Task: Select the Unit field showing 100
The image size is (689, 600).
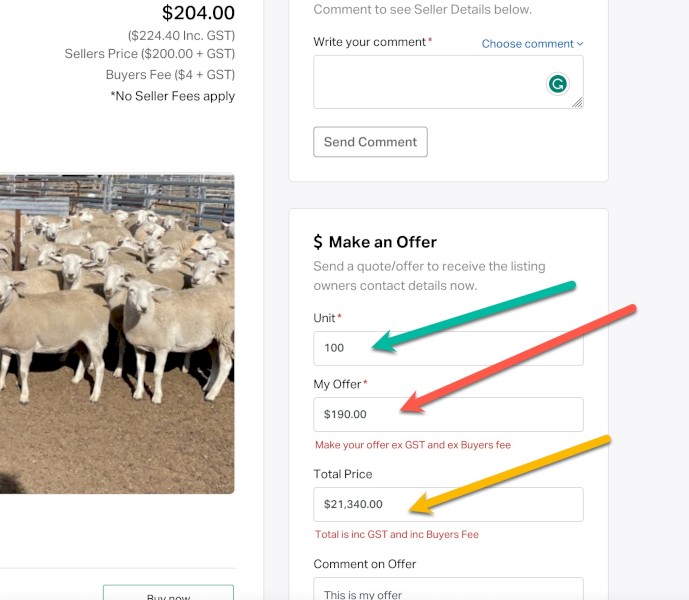Action: pos(448,348)
